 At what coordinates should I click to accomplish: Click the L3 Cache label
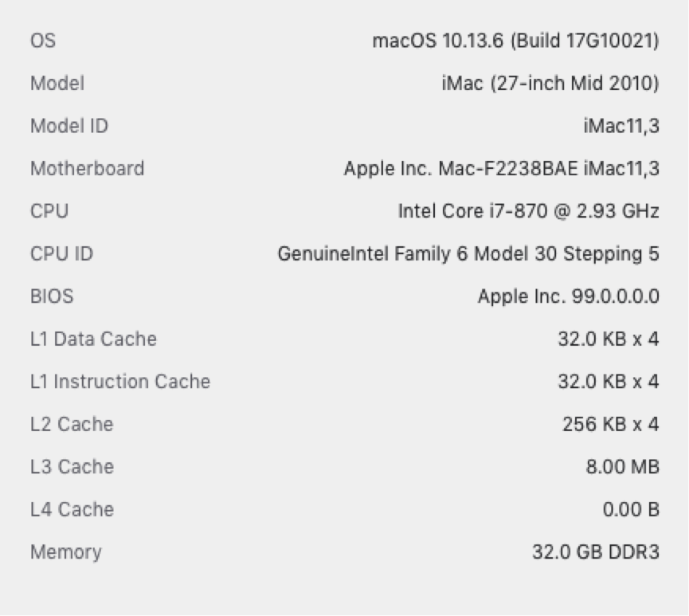(x=72, y=466)
